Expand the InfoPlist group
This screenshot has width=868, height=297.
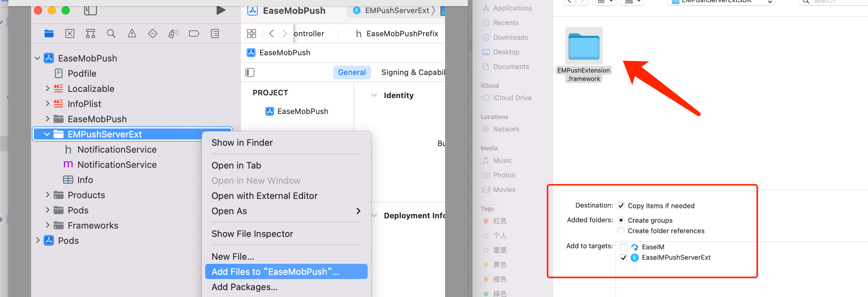tap(48, 104)
